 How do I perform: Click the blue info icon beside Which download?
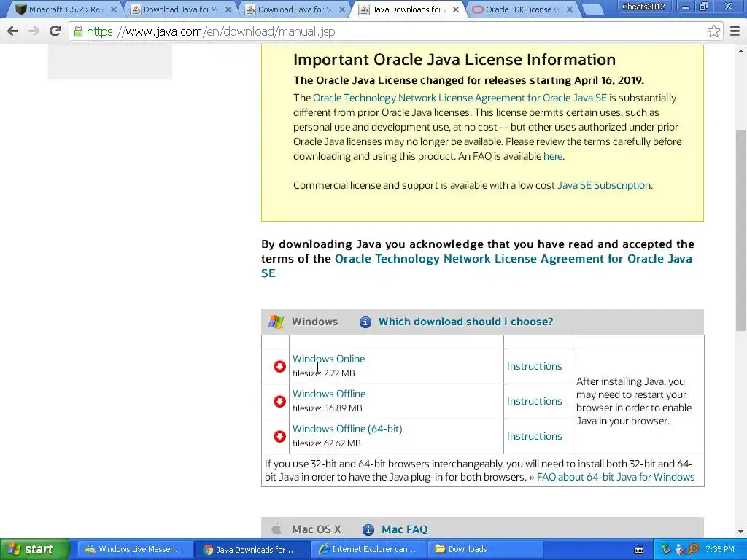365,322
